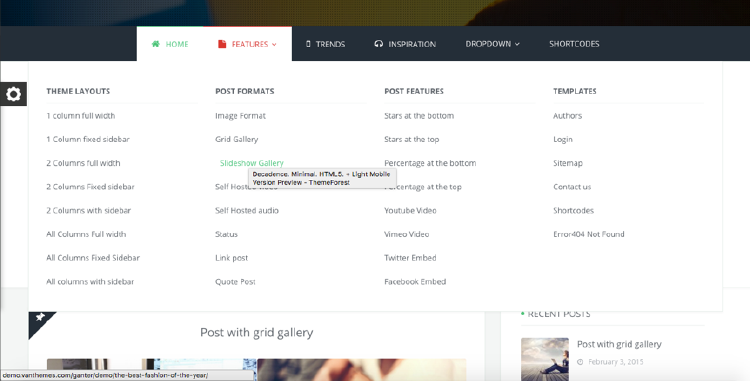Click the Post Features column heading
The height and width of the screenshot is (381, 750).
click(x=414, y=91)
